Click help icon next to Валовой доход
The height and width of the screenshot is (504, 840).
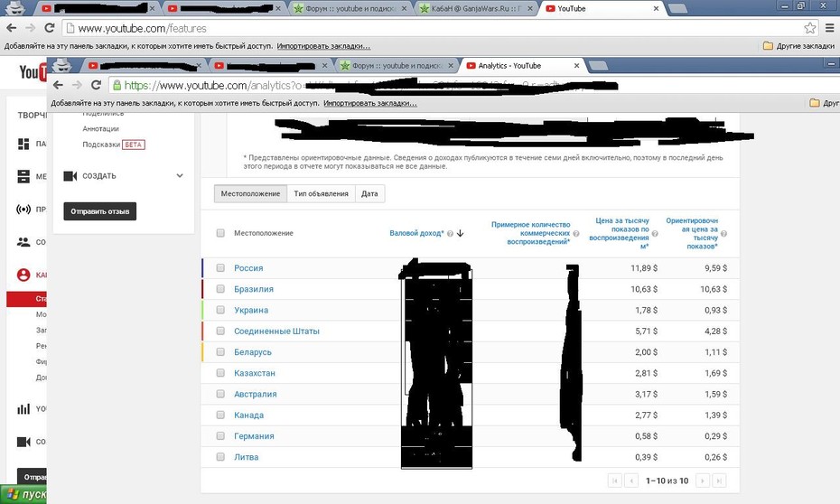pos(450,234)
